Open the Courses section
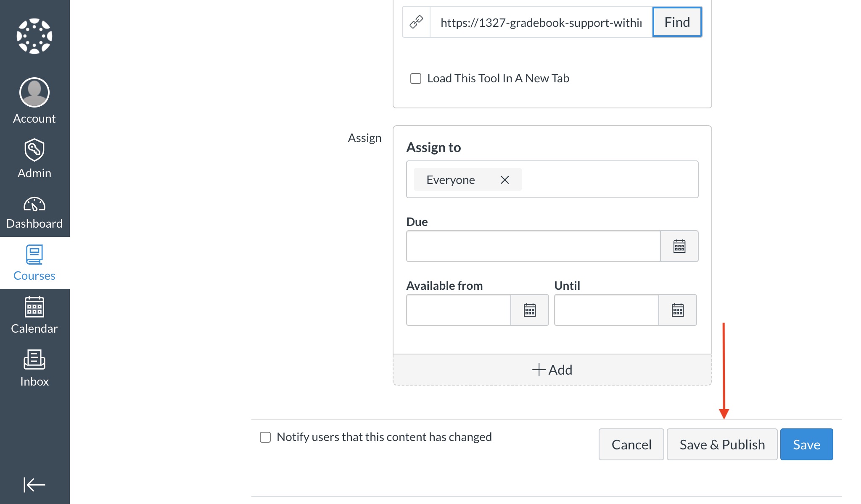This screenshot has height=504, width=861. pos(35,263)
